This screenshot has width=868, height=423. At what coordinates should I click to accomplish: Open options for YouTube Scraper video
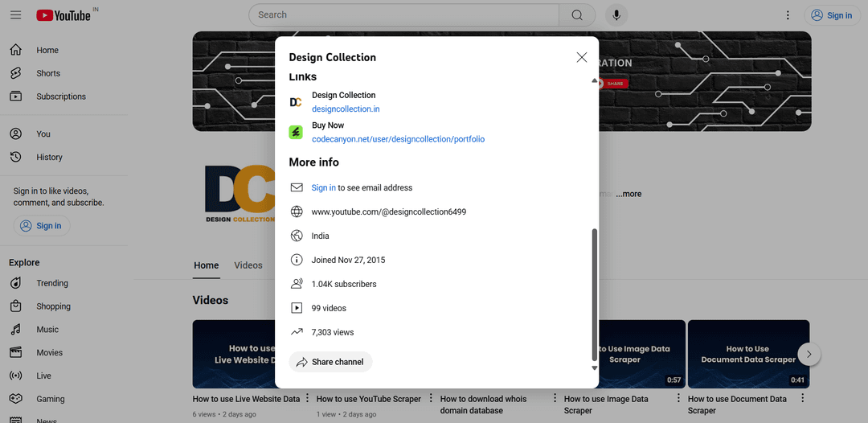[x=432, y=398]
